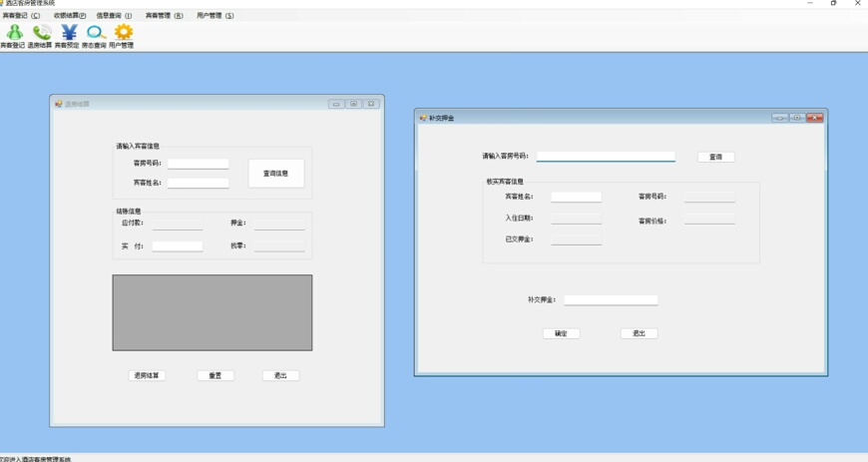Minimize the main application window
This screenshot has width=868, height=462.
click(x=810, y=3)
